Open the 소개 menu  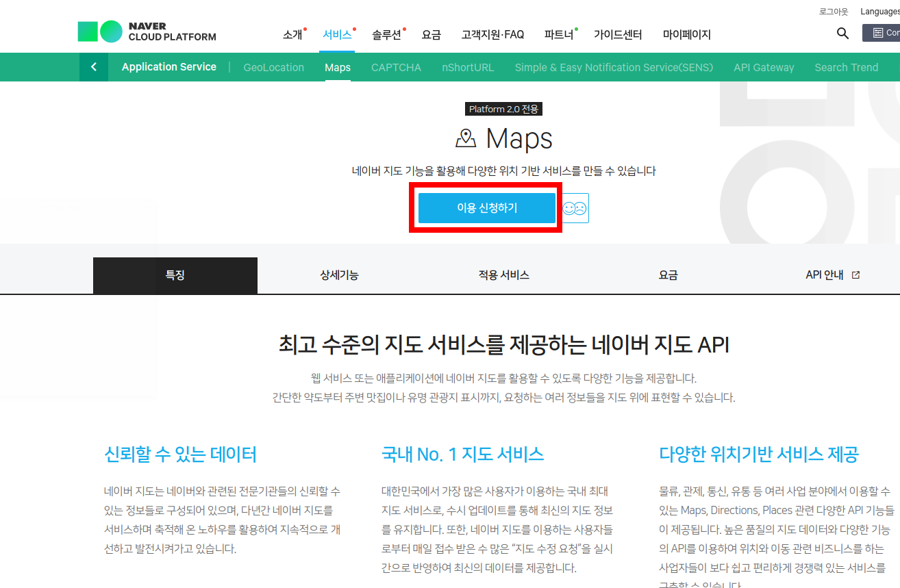coord(292,34)
